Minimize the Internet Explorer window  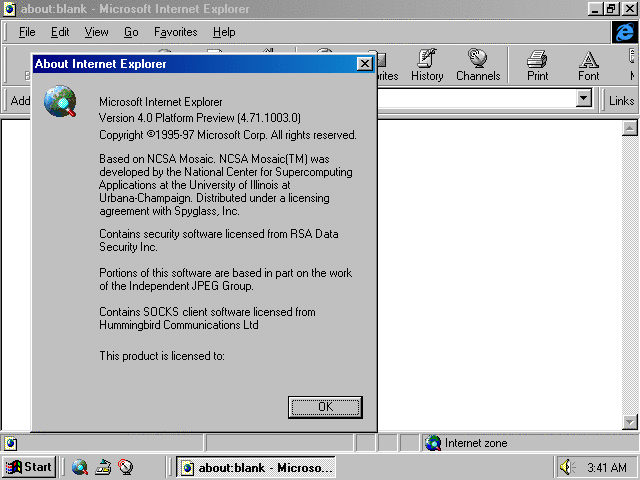point(596,9)
